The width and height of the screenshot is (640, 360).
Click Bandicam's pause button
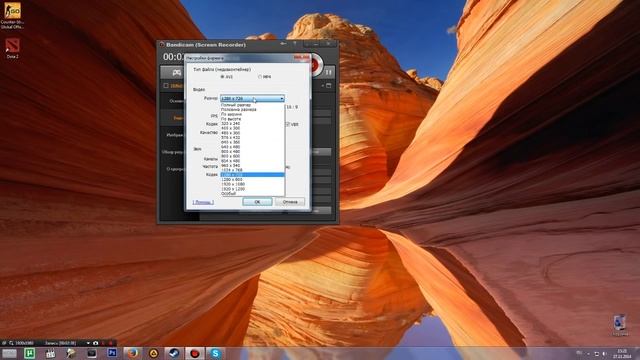(329, 73)
